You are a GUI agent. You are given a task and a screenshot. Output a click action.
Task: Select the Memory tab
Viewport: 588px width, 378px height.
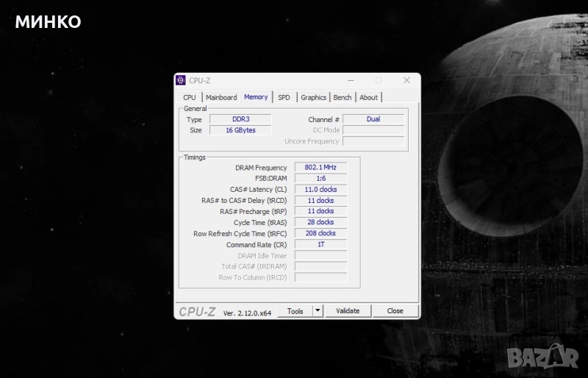256,97
